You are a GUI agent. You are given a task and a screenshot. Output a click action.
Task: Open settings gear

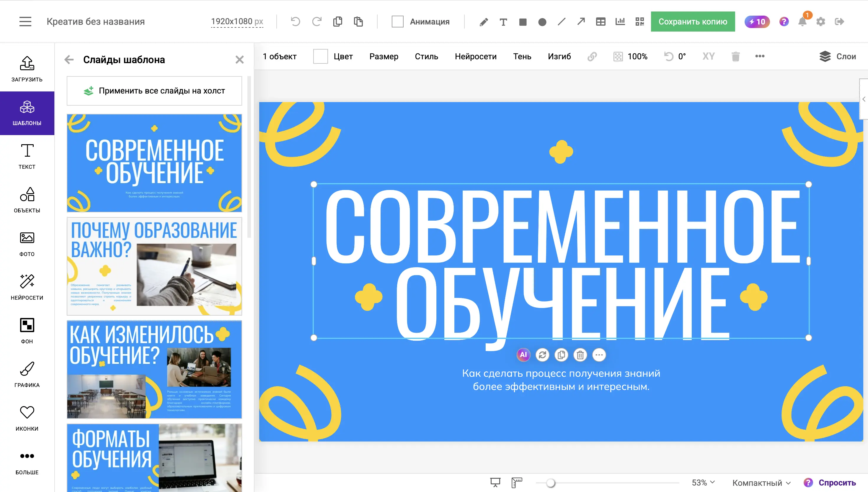point(821,22)
